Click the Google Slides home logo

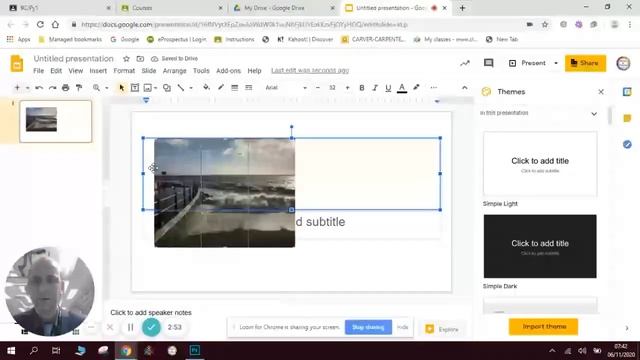[17, 63]
